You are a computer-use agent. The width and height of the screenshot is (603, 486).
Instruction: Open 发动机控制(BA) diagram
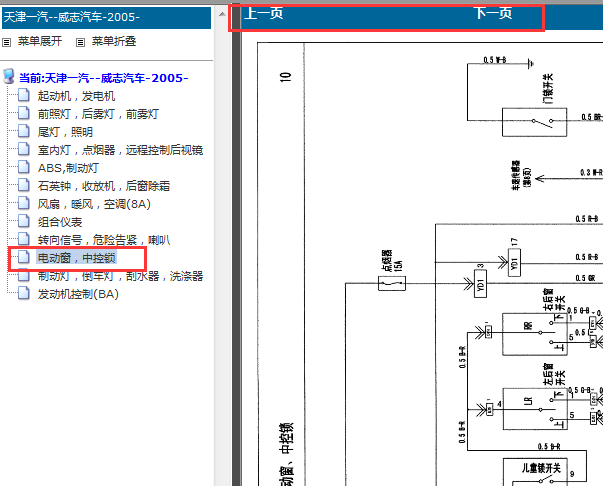coord(78,294)
